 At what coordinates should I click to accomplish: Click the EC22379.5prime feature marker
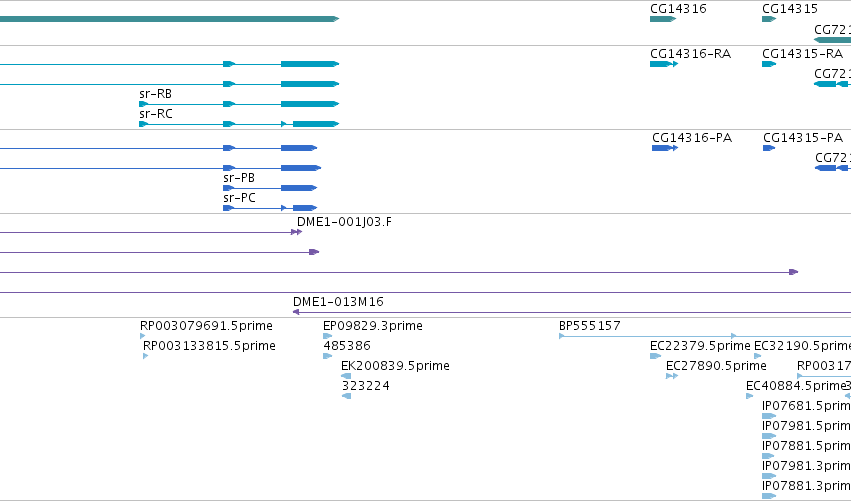click(x=655, y=356)
